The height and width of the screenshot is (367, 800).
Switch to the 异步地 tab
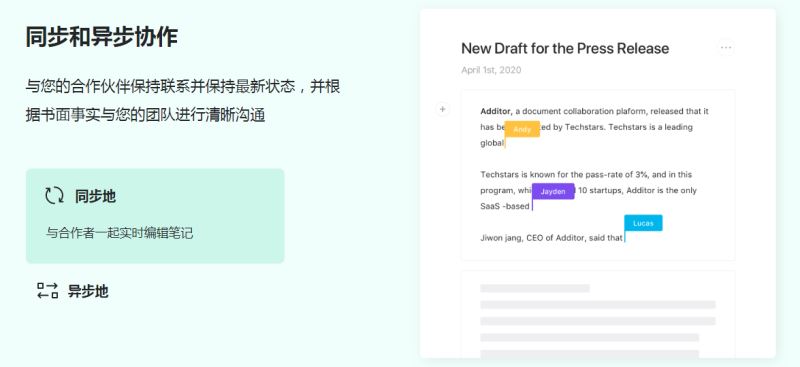point(72,291)
